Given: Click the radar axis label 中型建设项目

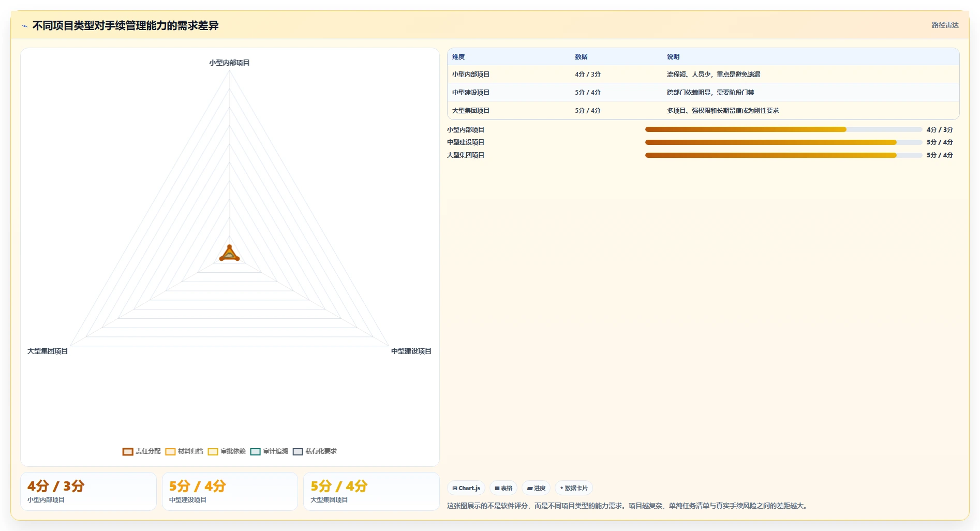Looking at the screenshot, I should [x=411, y=351].
